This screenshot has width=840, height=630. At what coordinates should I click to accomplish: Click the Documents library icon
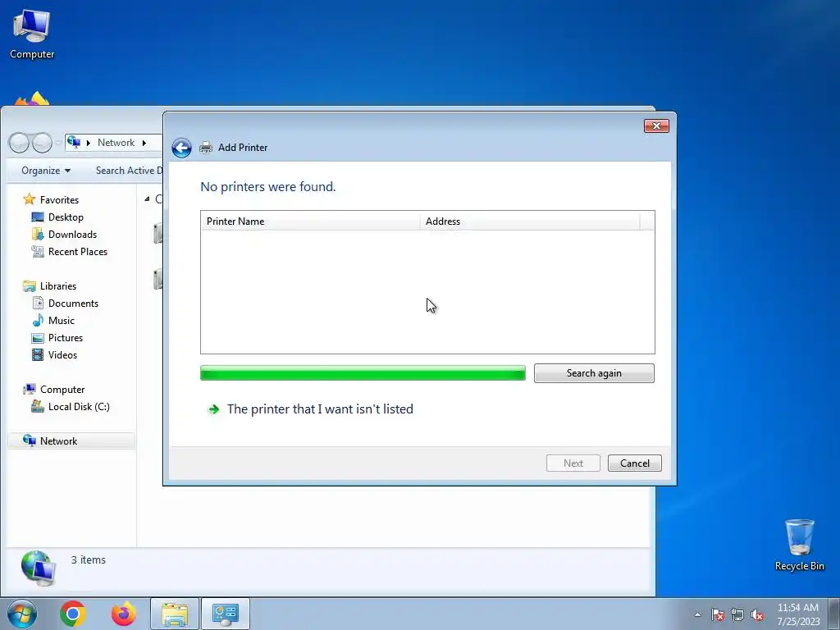tap(38, 304)
